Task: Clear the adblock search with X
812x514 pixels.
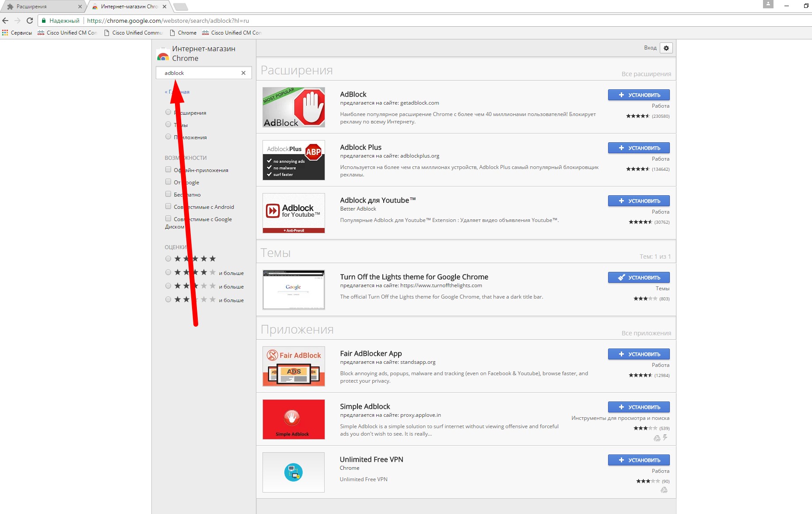Action: 243,73
